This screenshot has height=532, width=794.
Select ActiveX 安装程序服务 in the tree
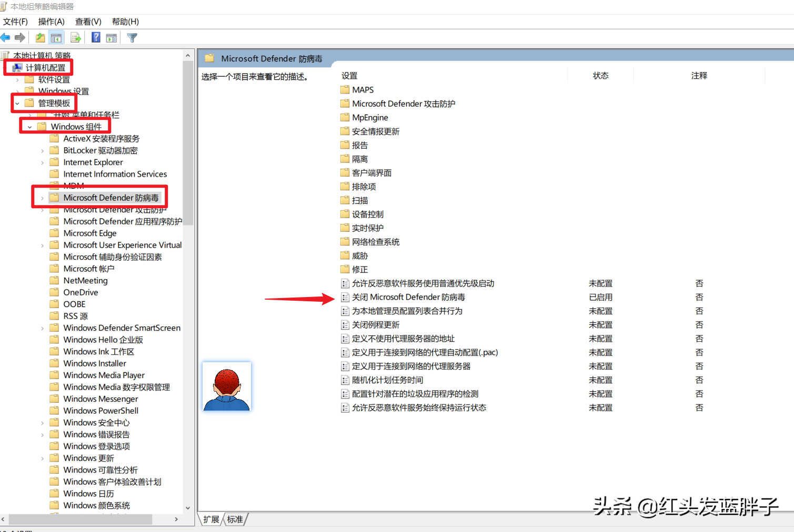point(102,139)
